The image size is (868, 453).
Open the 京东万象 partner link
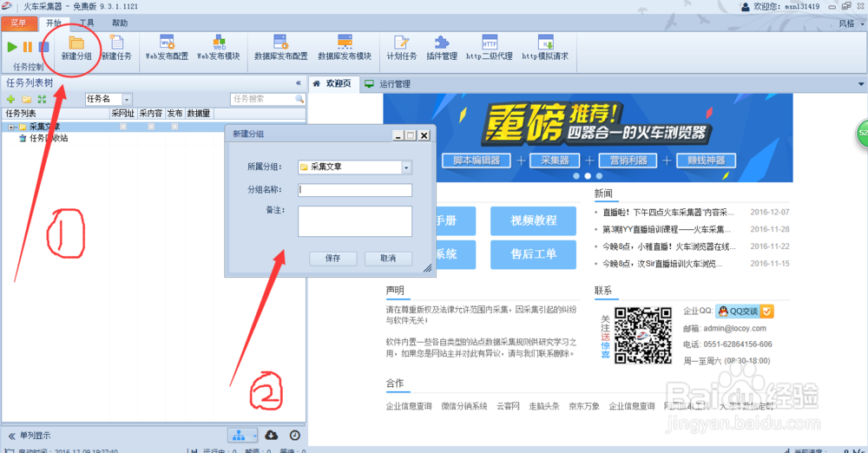pos(584,406)
